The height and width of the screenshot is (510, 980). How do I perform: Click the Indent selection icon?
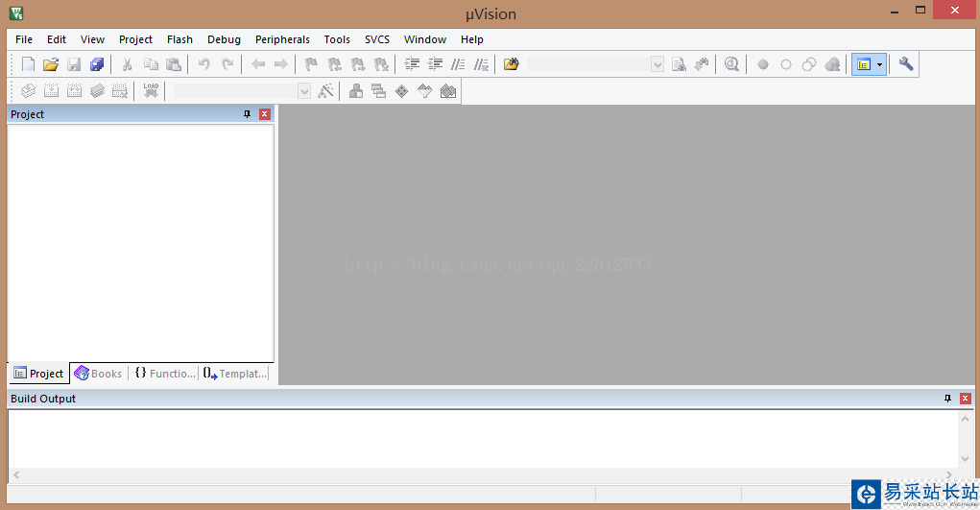[x=412, y=63]
